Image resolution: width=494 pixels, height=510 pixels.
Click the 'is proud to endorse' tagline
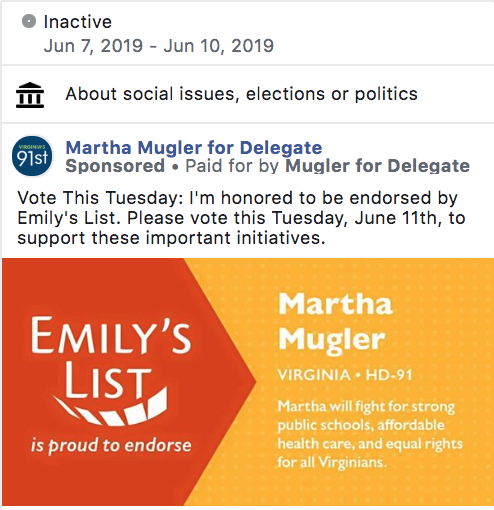[x=111, y=445]
